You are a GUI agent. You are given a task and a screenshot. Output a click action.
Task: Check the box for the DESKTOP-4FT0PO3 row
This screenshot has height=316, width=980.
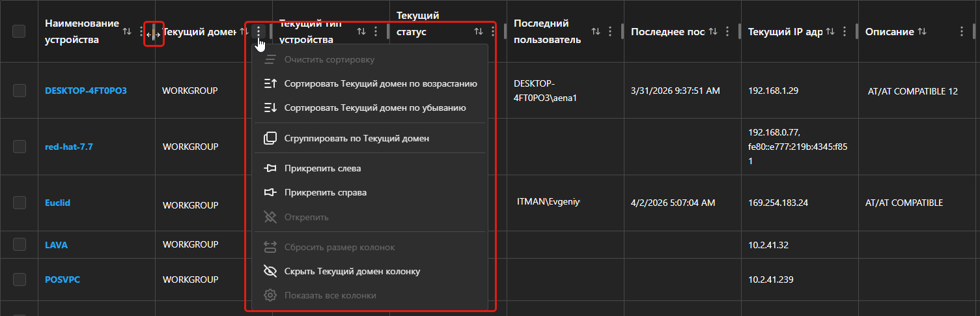[x=19, y=91]
